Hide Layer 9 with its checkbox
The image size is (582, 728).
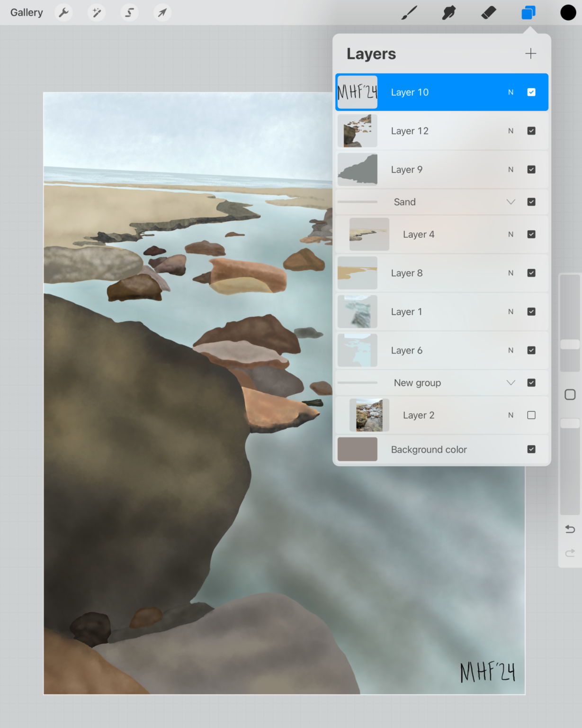531,169
